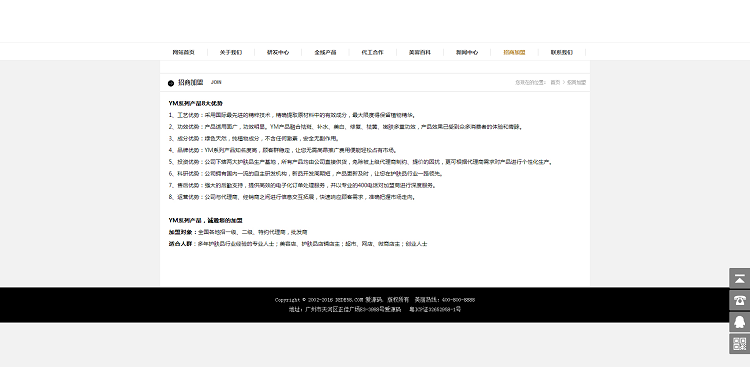This screenshot has height=367, width=750.
Task: Select 代工合作 in the navigation bar
Action: click(372, 52)
